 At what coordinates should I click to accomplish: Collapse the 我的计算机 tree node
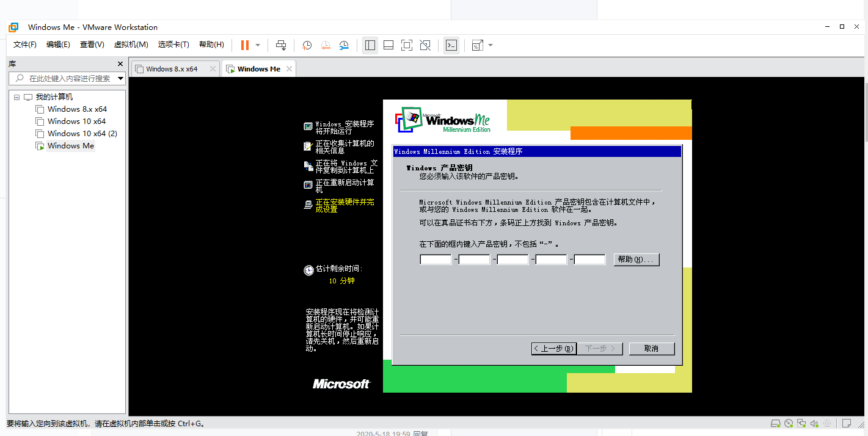(16, 97)
